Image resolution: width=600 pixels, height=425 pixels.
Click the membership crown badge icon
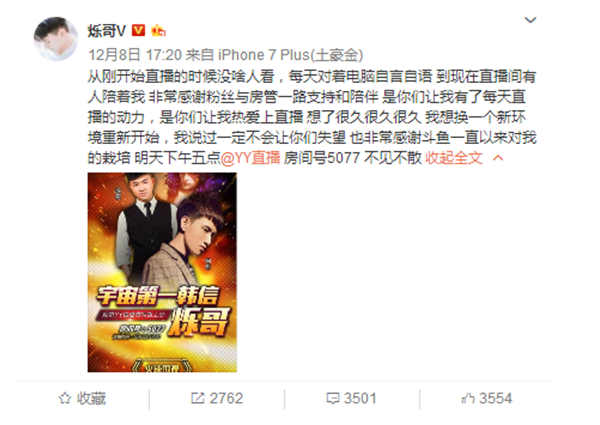pos(158,30)
